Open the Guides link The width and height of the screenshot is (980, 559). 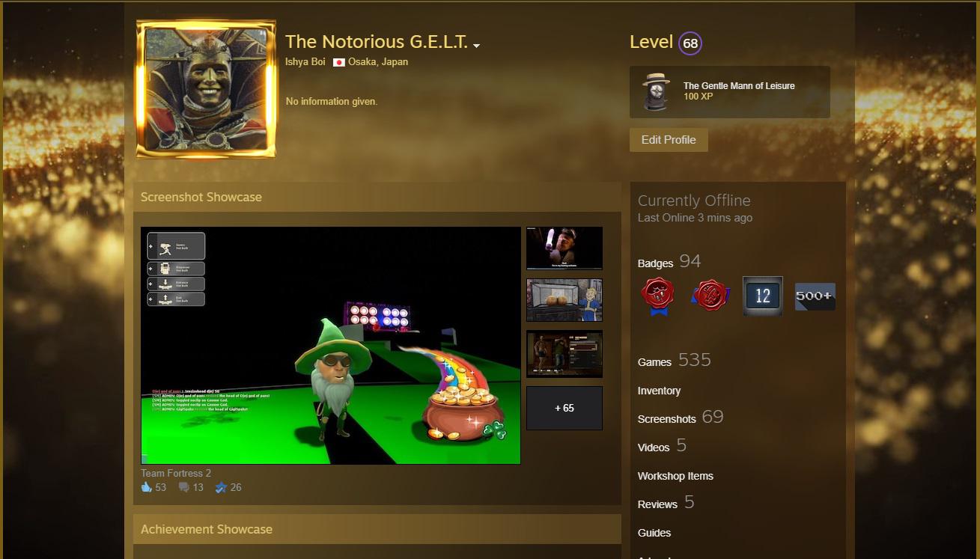654,533
